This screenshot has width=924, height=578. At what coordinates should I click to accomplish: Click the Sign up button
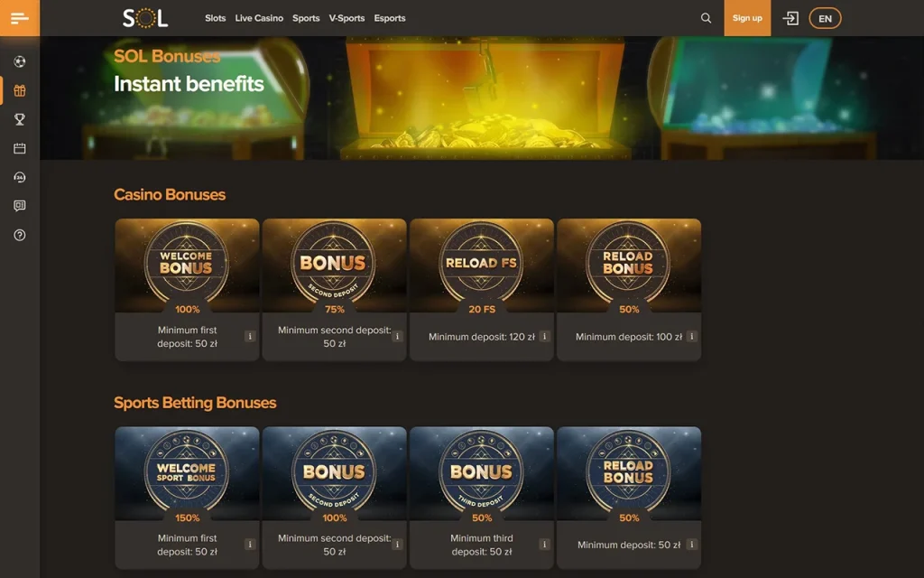(x=747, y=18)
